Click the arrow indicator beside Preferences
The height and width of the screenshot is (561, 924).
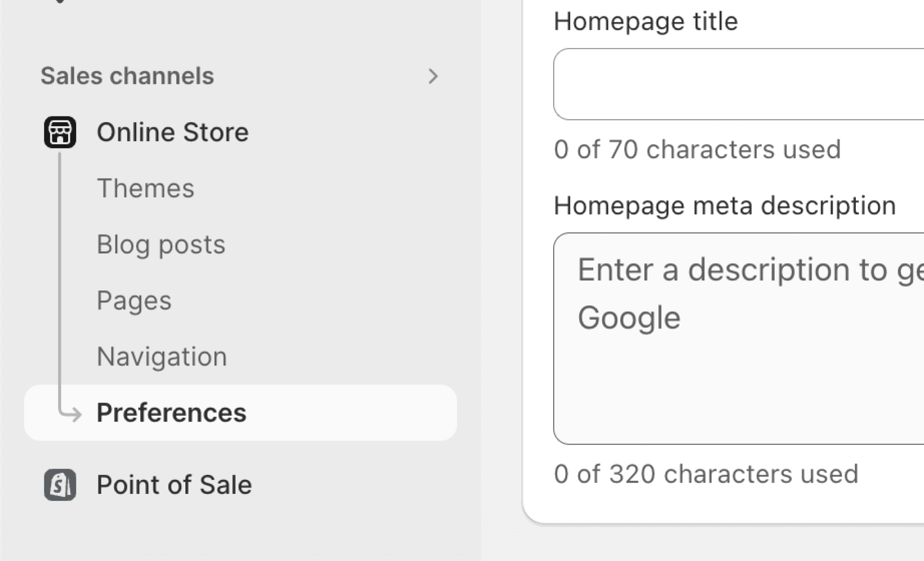coord(71,414)
